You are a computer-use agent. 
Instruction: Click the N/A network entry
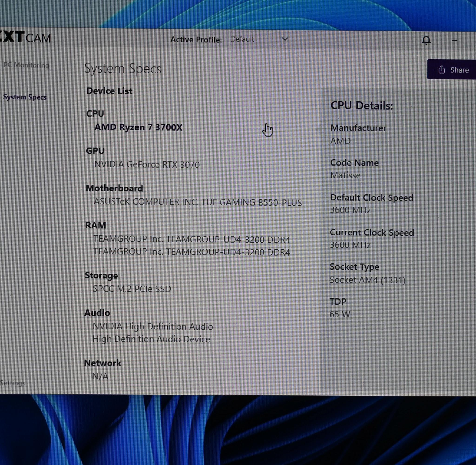[x=100, y=376]
